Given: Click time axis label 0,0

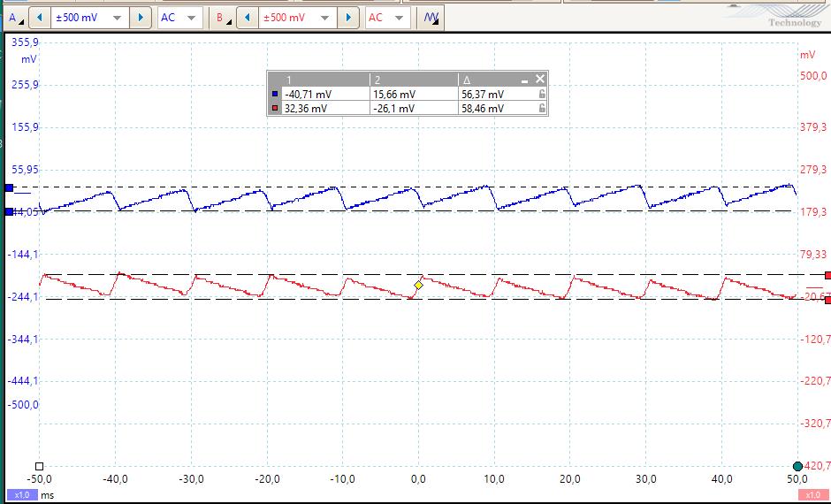Looking at the screenshot, I should coord(418,479).
